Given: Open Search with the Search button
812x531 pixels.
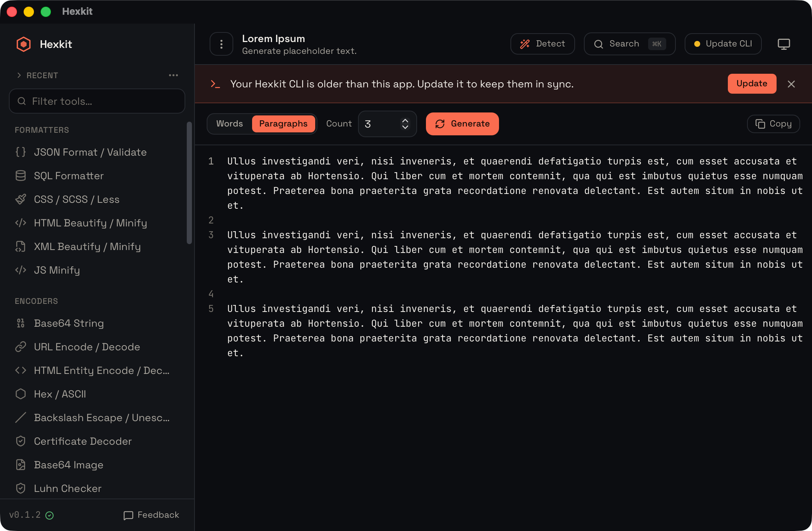Looking at the screenshot, I should pyautogui.click(x=630, y=44).
